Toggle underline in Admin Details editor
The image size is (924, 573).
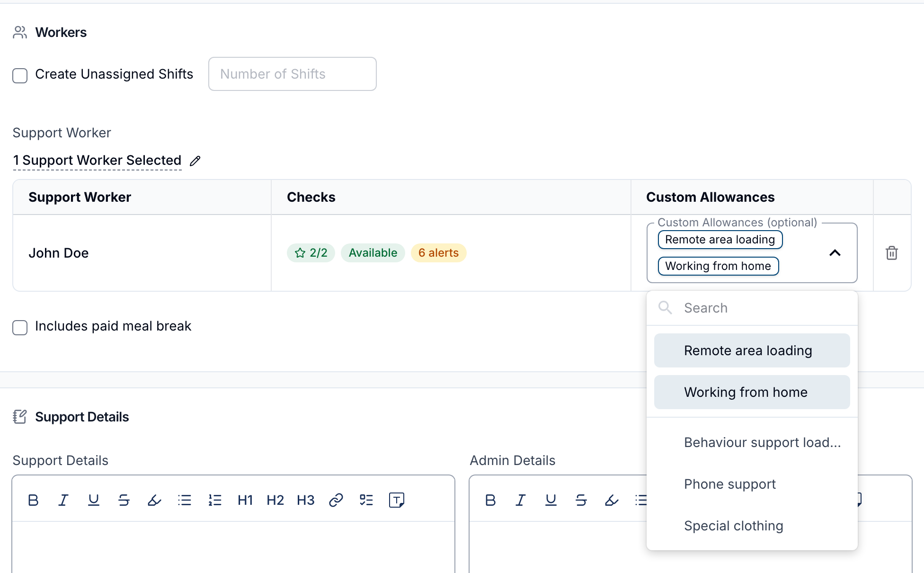click(551, 500)
